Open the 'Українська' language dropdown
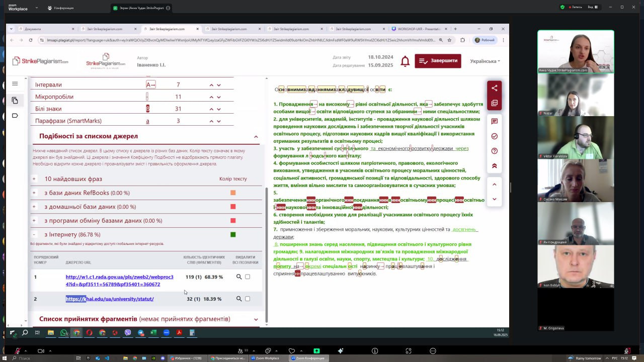The width and height of the screenshot is (644, 362). tap(485, 61)
